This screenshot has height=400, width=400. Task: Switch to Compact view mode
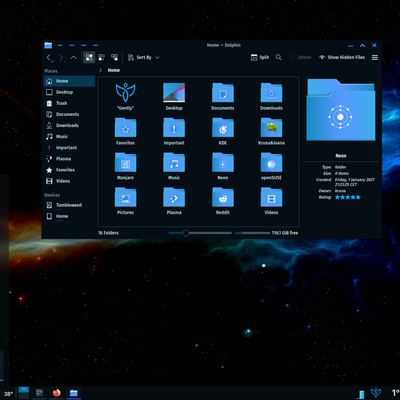coord(102,57)
